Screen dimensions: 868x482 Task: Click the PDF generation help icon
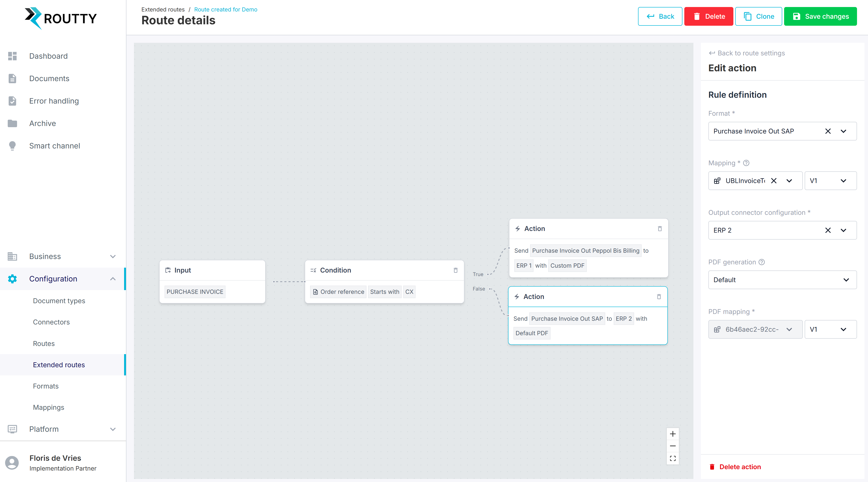click(761, 262)
